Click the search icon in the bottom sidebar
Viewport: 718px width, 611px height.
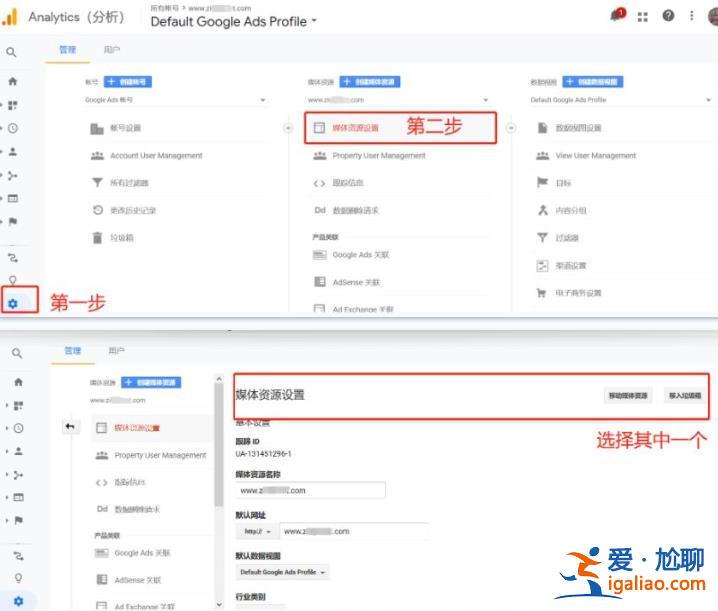[17, 353]
